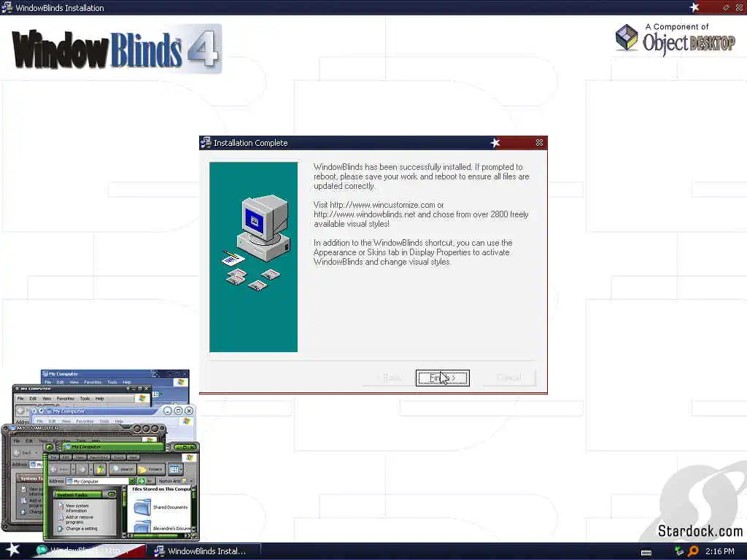Click the star button in Installation Complete title bar
747x560 pixels.
[x=495, y=142]
